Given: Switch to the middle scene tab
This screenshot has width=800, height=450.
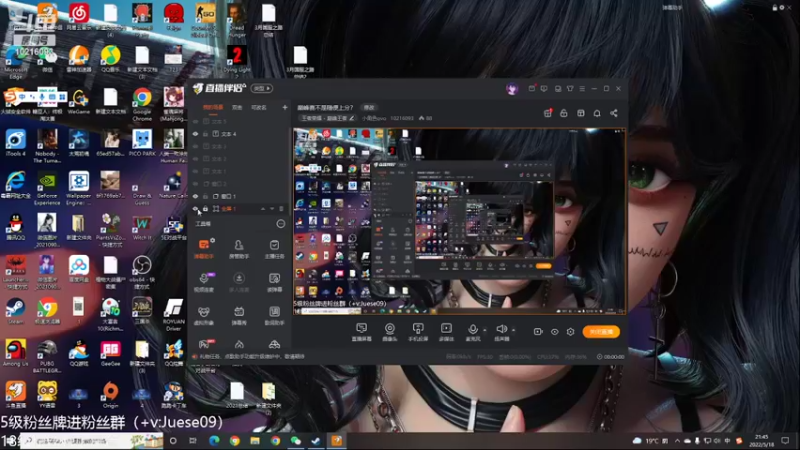Looking at the screenshot, I should tap(237, 108).
